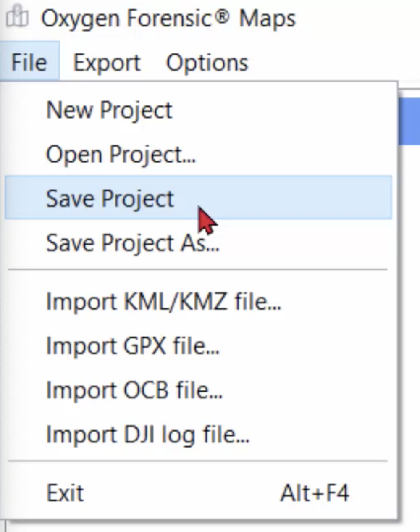Open the Export menu
Screen dimensions: 420x532
coord(107,63)
